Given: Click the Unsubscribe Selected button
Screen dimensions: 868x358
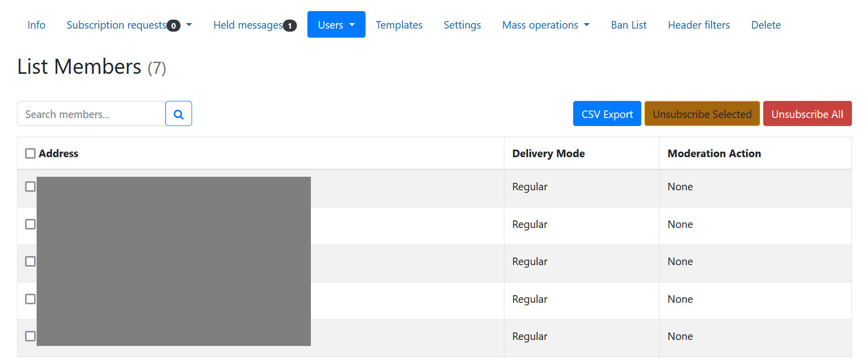Looking at the screenshot, I should [x=702, y=114].
